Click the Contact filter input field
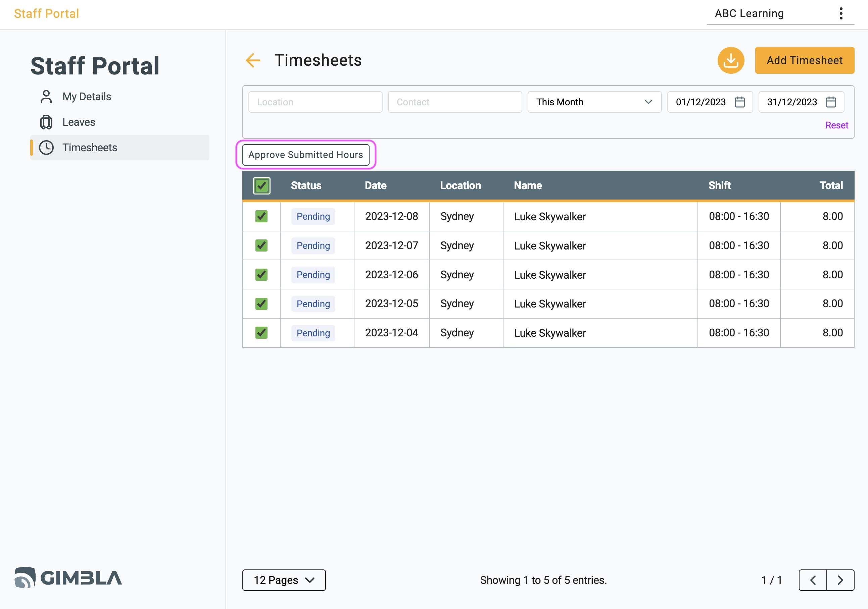This screenshot has height=609, width=868. click(453, 102)
